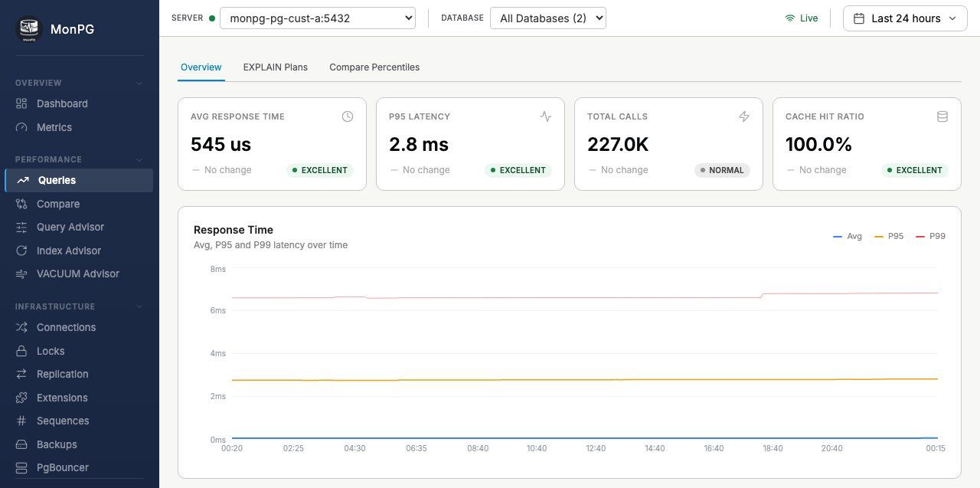
Task: Click the Locks padlock icon
Action: 21,351
